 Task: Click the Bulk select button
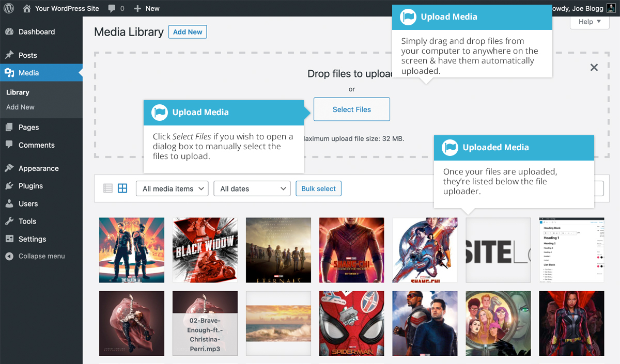click(318, 188)
